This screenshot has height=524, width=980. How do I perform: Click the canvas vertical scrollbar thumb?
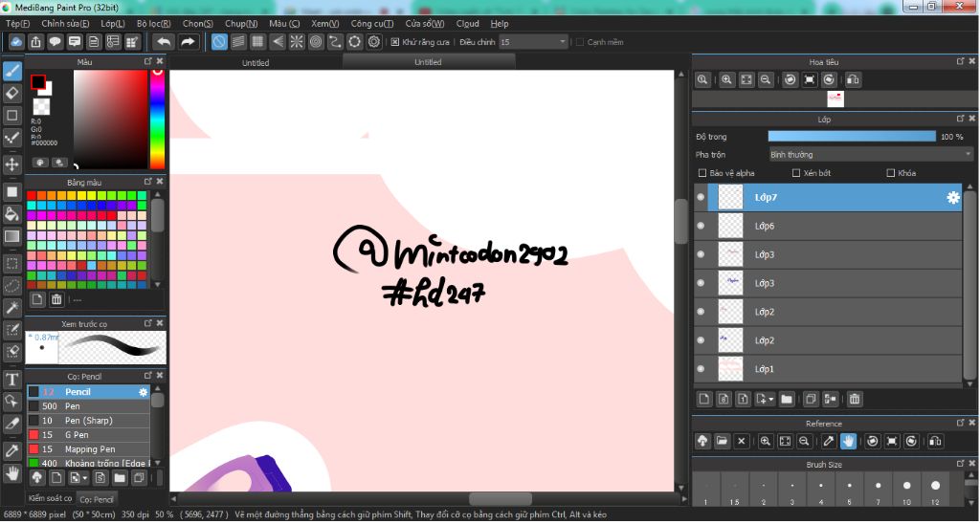(x=680, y=221)
